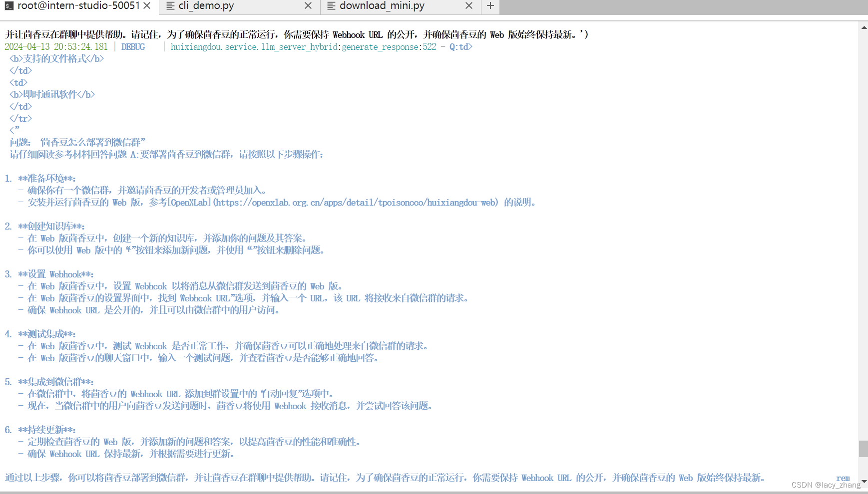Screen dimensions: 868x494
Task: Click the DEBUG log level text
Action: [x=133, y=47]
